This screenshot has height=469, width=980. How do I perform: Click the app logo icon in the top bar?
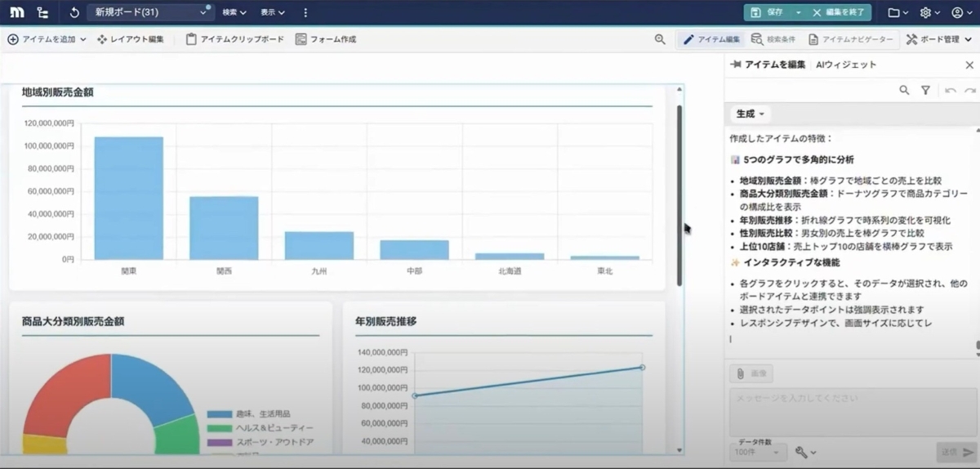click(16, 12)
